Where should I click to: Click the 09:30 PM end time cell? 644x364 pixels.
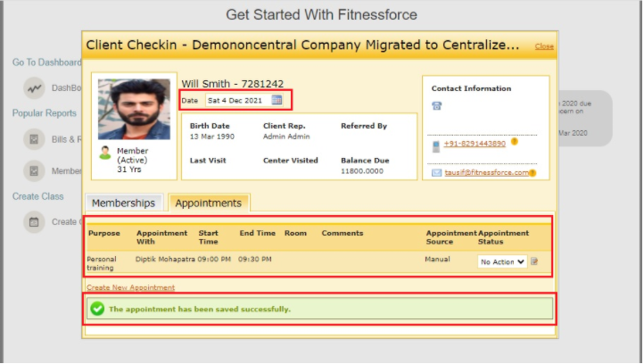[254, 260]
